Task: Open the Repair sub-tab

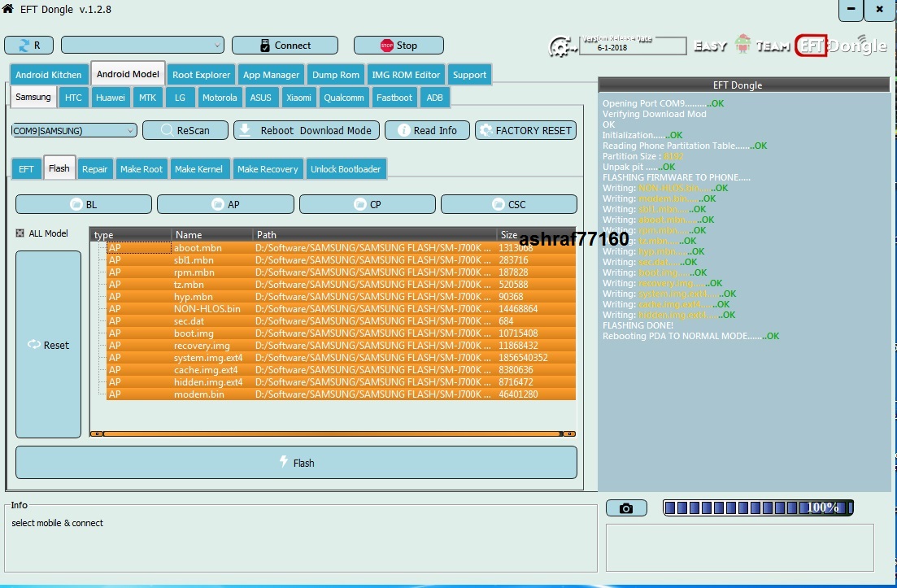Action: (x=94, y=168)
